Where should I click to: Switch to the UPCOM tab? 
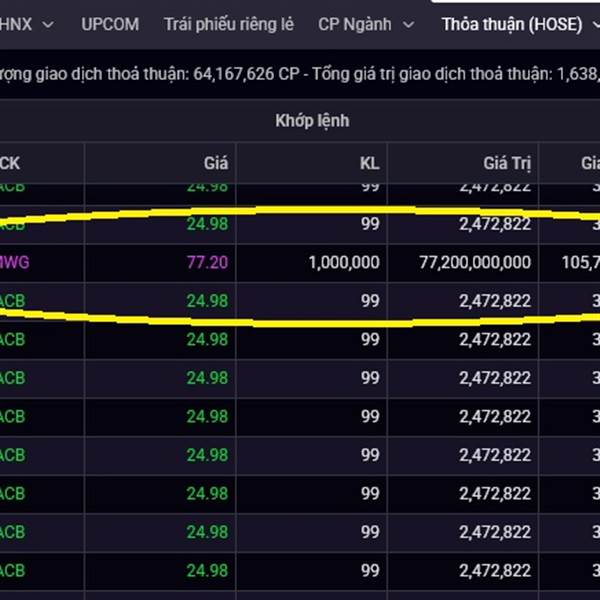click(x=110, y=24)
